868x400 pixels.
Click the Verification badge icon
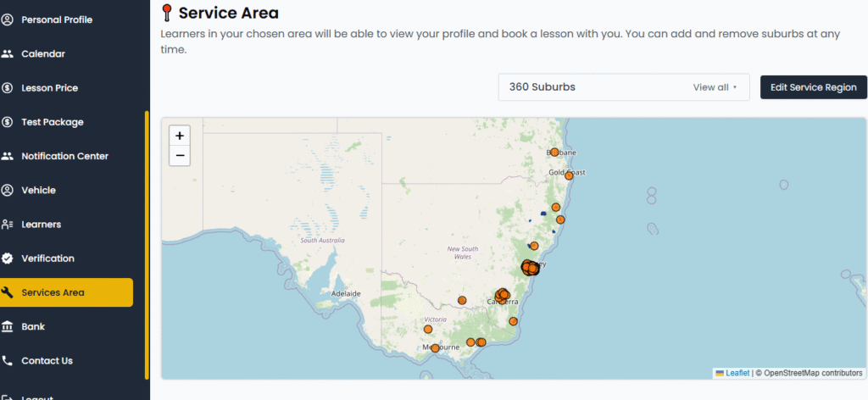pyautogui.click(x=8, y=258)
